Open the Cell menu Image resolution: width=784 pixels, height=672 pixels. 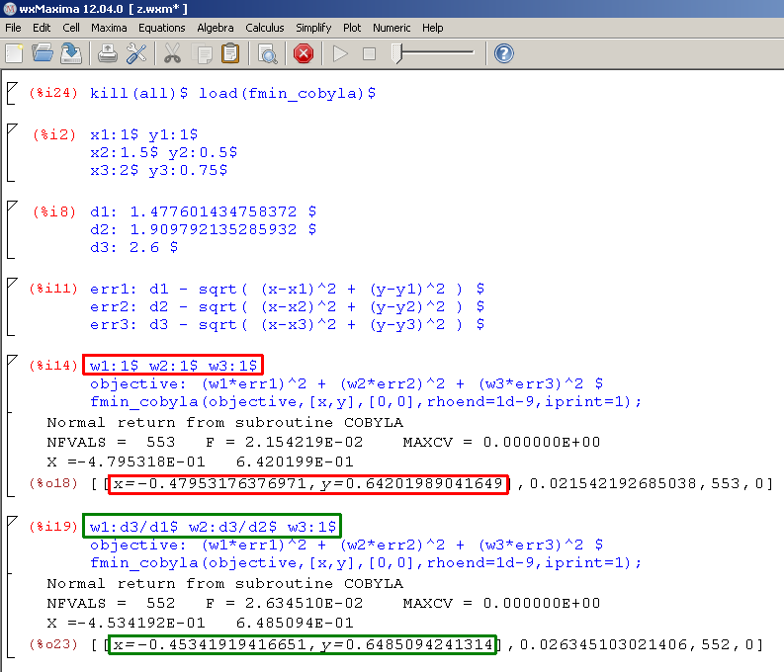(x=71, y=28)
